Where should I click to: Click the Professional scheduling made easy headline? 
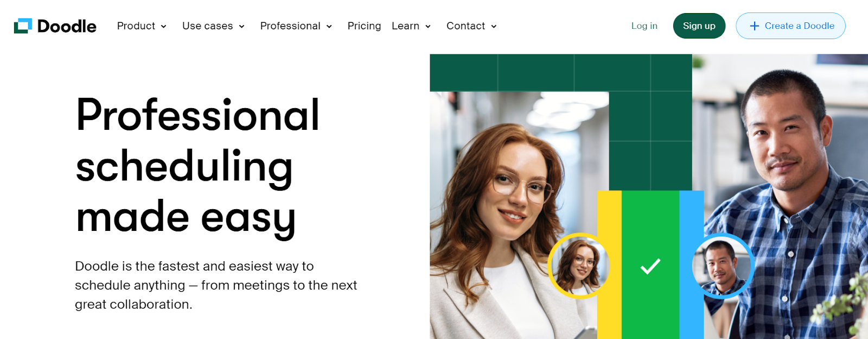(197, 166)
